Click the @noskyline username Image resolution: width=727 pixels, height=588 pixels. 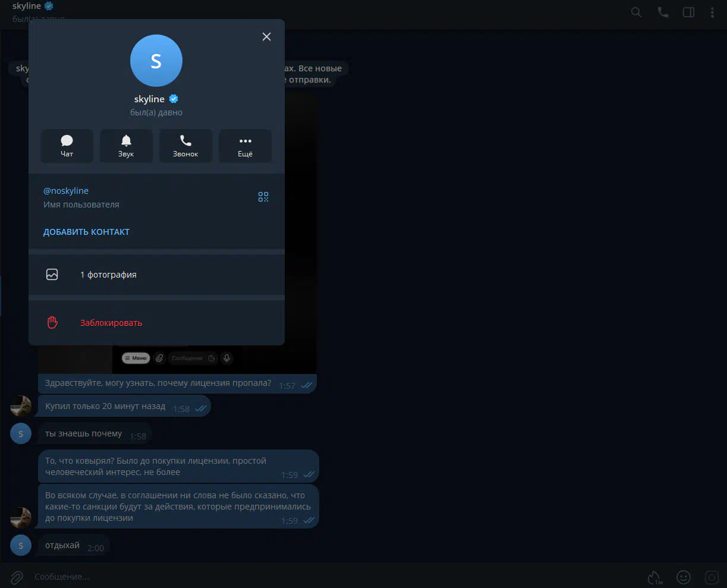66,191
